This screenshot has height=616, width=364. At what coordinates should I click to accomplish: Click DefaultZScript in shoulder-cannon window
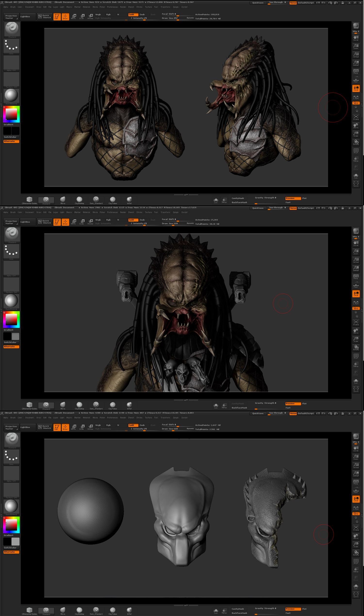306,208
